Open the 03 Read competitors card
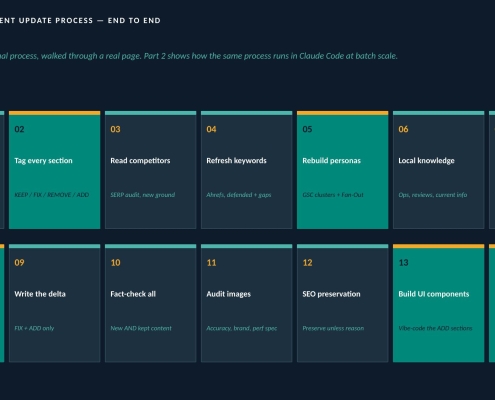 click(150, 170)
